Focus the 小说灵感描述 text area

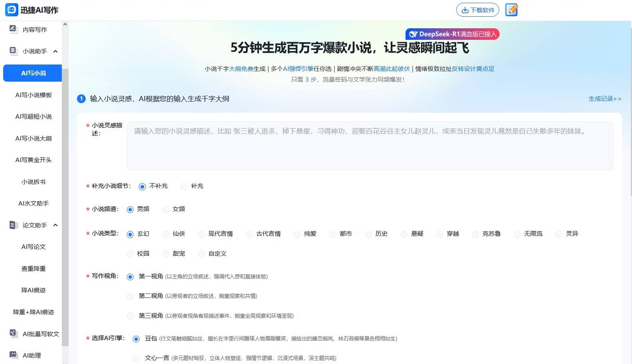(370, 146)
